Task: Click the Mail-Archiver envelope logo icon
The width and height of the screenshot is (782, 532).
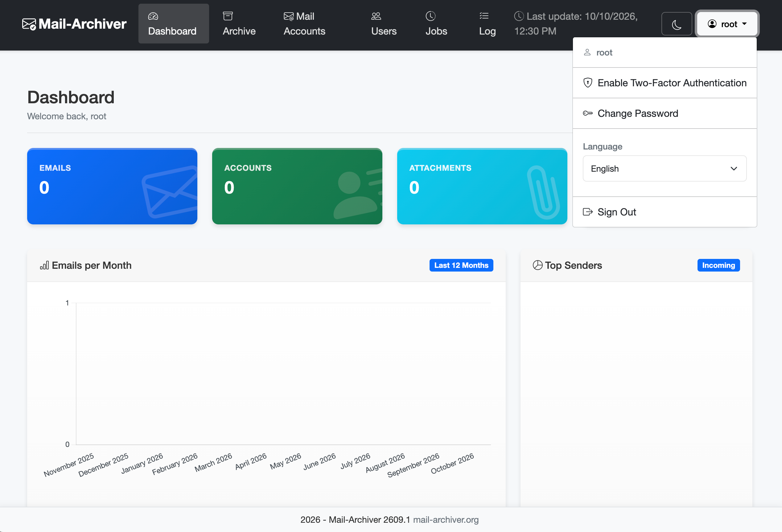Action: [29, 24]
